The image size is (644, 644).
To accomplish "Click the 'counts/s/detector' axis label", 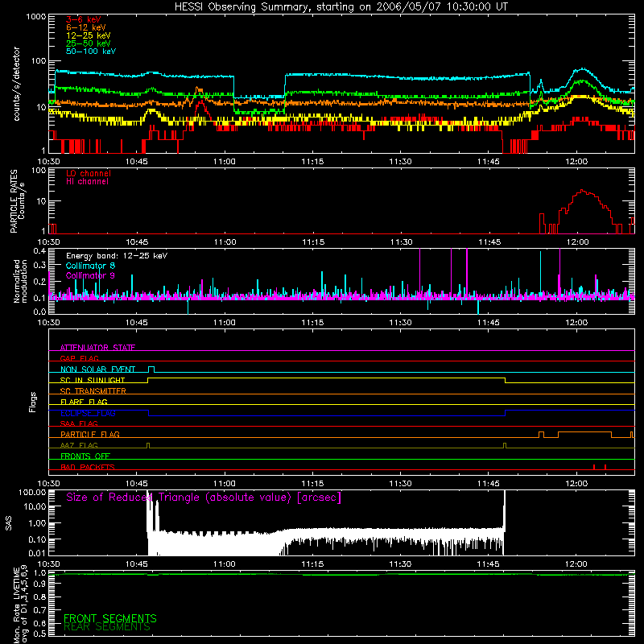I will [16, 84].
